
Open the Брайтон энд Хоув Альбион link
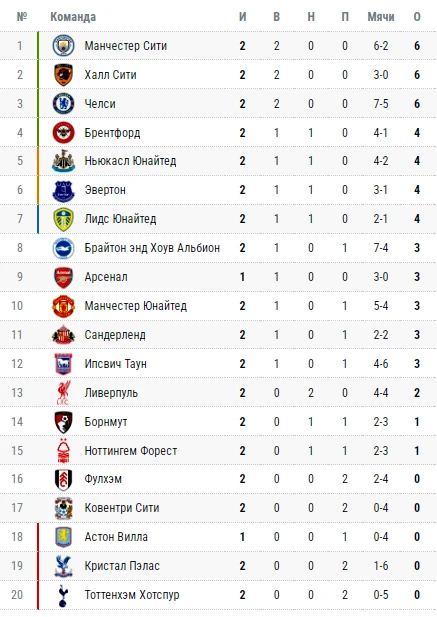pyautogui.click(x=152, y=248)
